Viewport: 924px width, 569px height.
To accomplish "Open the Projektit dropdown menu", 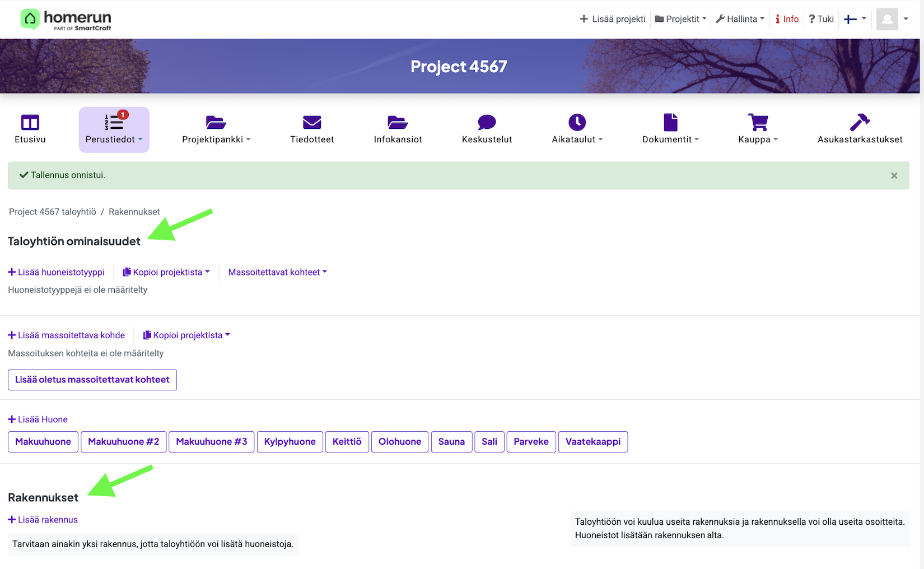I will pyautogui.click(x=680, y=19).
